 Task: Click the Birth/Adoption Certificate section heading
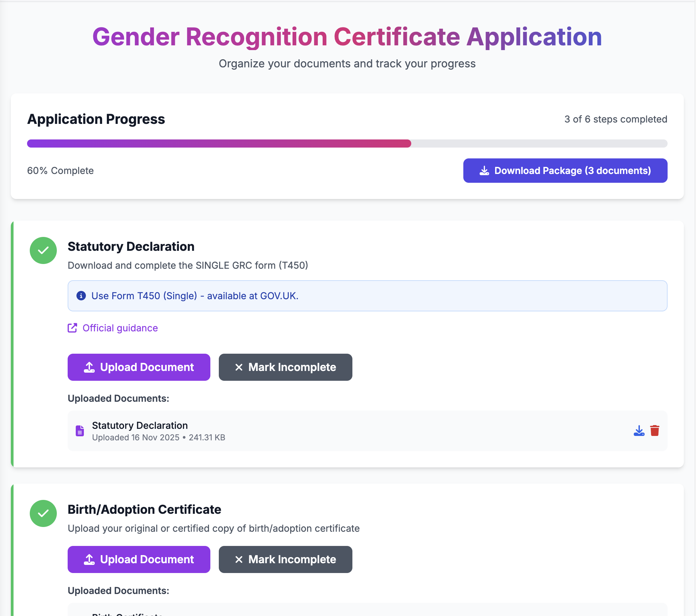(144, 509)
